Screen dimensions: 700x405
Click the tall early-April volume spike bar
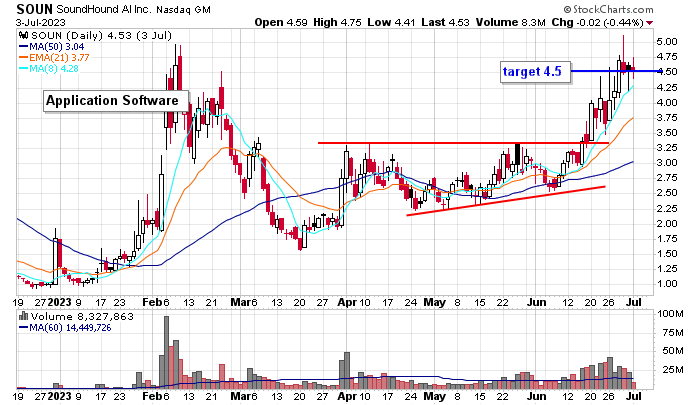pos(347,370)
